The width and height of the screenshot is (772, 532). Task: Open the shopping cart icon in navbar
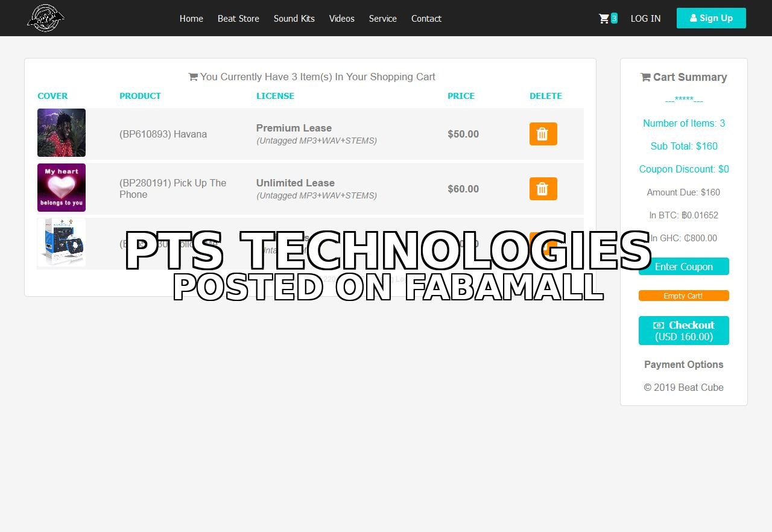(604, 19)
